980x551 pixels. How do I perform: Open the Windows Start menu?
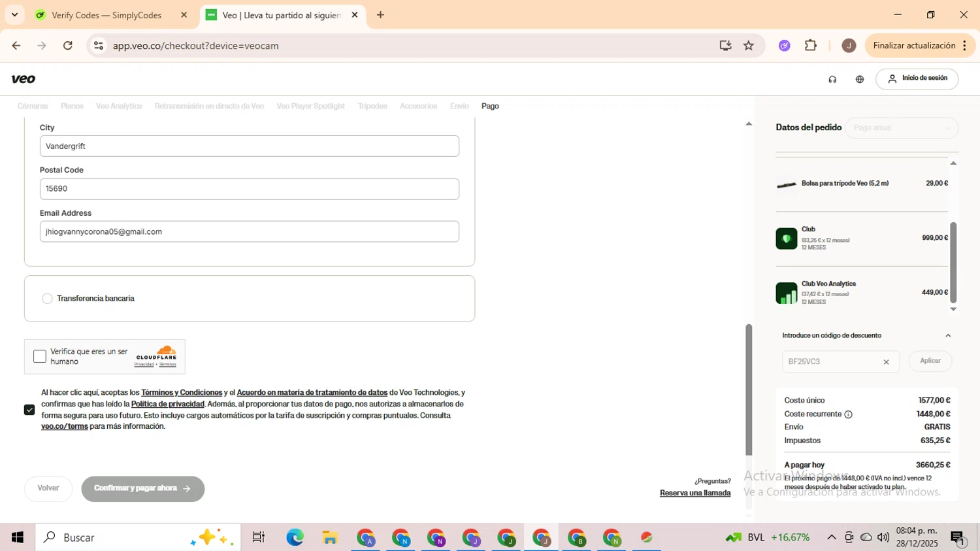18,537
